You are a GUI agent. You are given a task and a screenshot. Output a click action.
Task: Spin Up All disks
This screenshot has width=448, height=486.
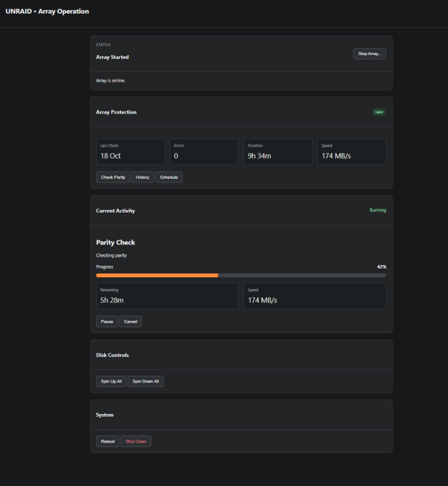[112, 381]
